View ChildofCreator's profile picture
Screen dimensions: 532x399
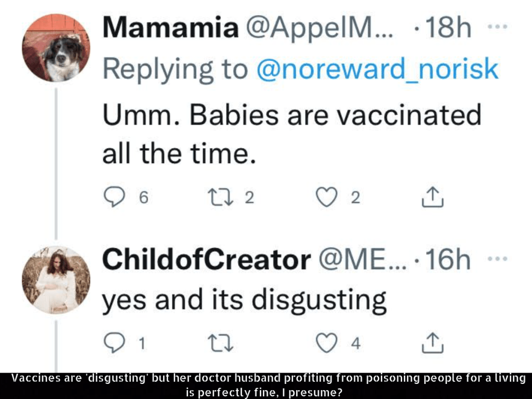[56, 280]
